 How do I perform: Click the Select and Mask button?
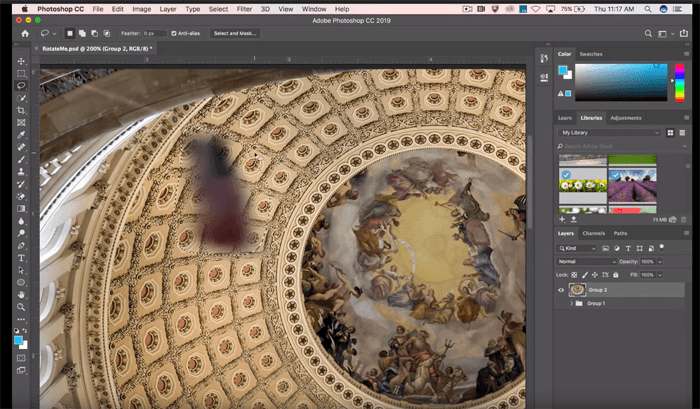(235, 33)
